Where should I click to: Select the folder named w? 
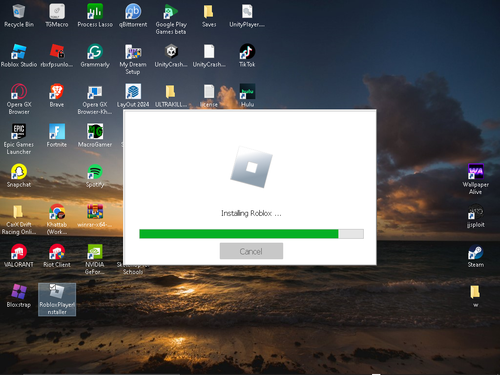pyautogui.click(x=476, y=296)
